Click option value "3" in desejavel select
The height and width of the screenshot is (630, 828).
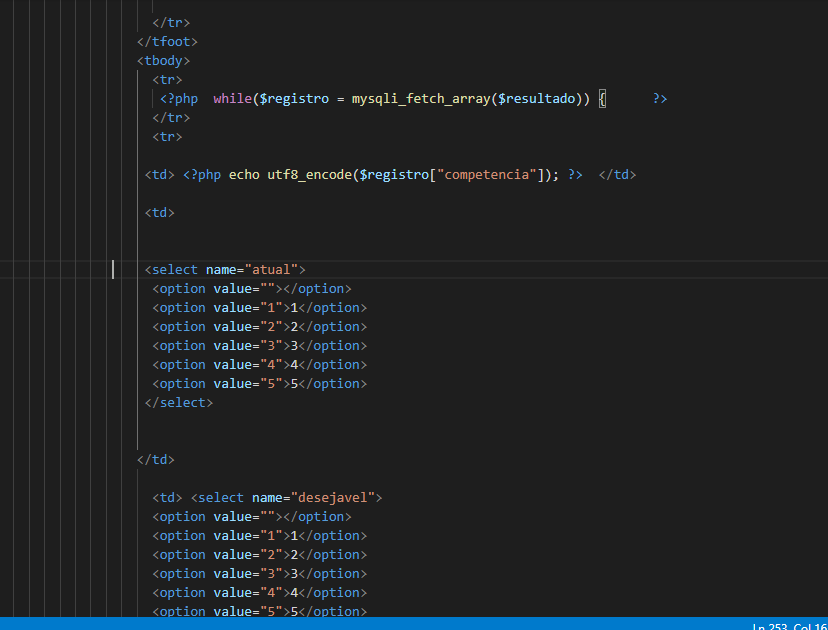coord(259,574)
